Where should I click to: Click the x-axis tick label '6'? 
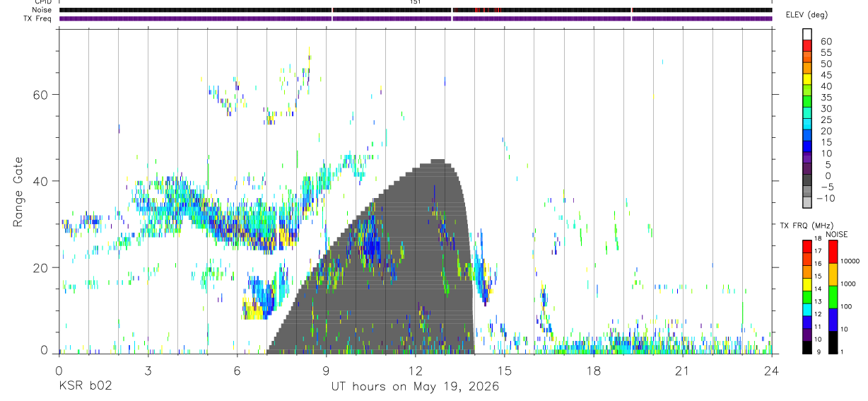237,371
